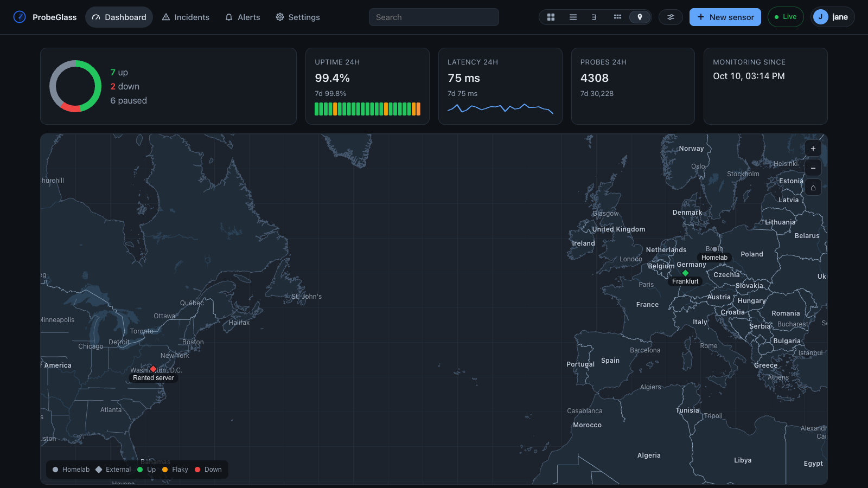868x488 pixels.
Task: Click the 'Frankfurt' map label
Action: tap(685, 281)
